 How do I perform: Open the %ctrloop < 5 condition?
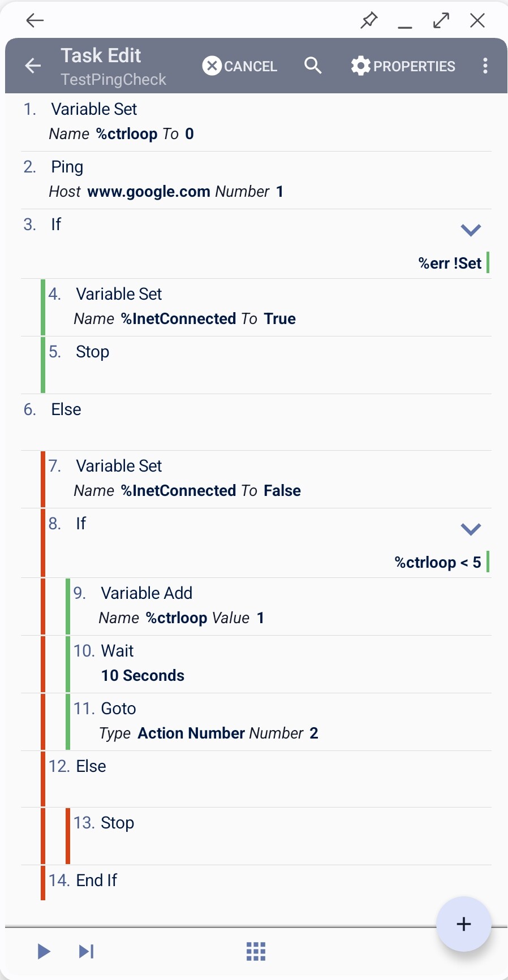pyautogui.click(x=438, y=563)
